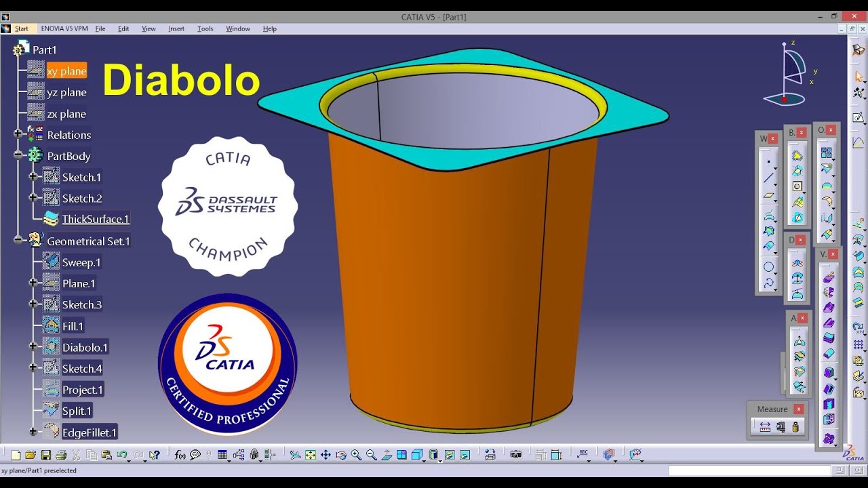
Task: Open the Insert menu
Action: click(176, 28)
